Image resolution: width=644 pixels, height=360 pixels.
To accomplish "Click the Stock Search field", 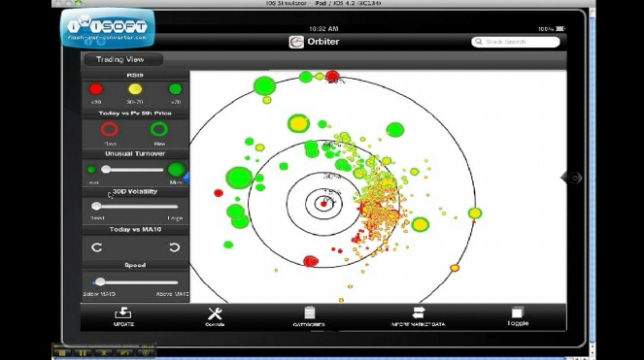I will [x=516, y=42].
